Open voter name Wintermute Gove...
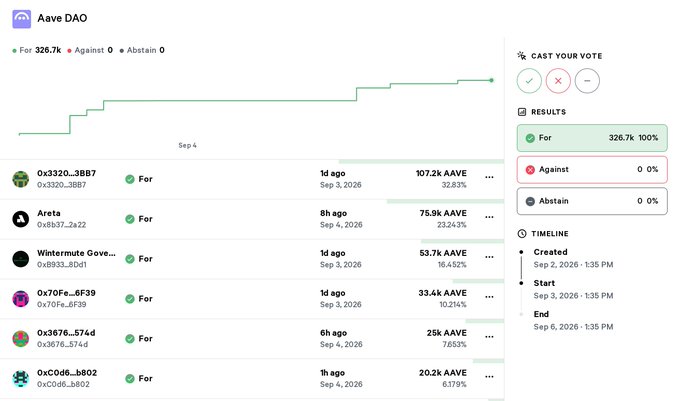Viewport: 680px width, 401px height. point(76,253)
